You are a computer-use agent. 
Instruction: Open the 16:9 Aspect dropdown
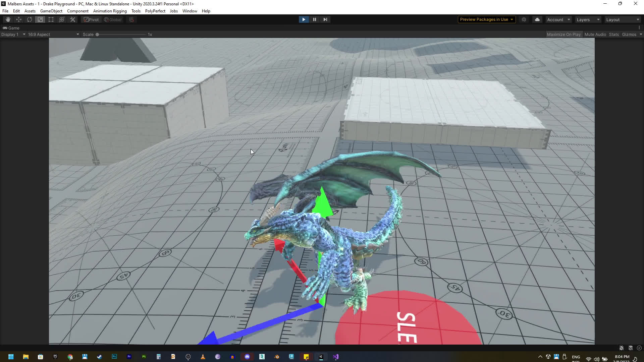(x=53, y=35)
